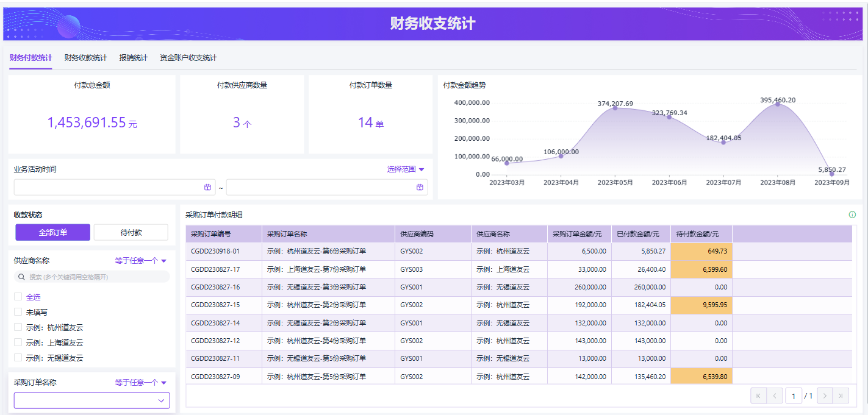Image resolution: width=868 pixels, height=415 pixels.
Task: Click order name 示例：上海道友云-第7份采购订单
Action: pyautogui.click(x=317, y=269)
